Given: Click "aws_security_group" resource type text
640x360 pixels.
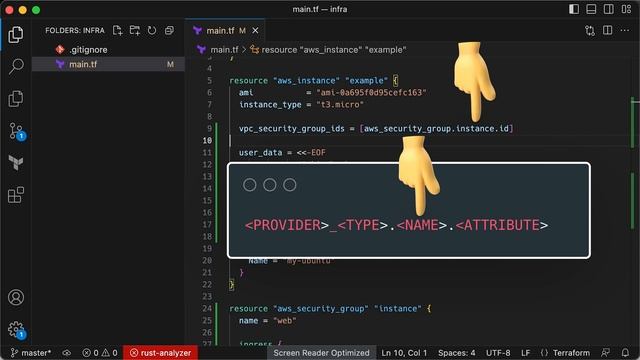Looking at the screenshot, I should click(321, 309).
